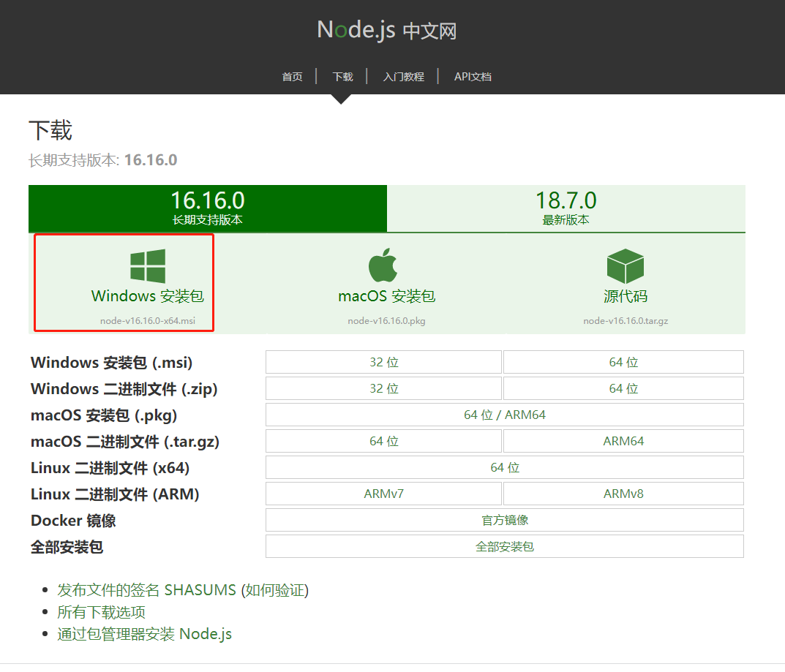Open 发布文件的签名 SHASUMS link
This screenshot has height=672, width=785.
pyautogui.click(x=147, y=590)
